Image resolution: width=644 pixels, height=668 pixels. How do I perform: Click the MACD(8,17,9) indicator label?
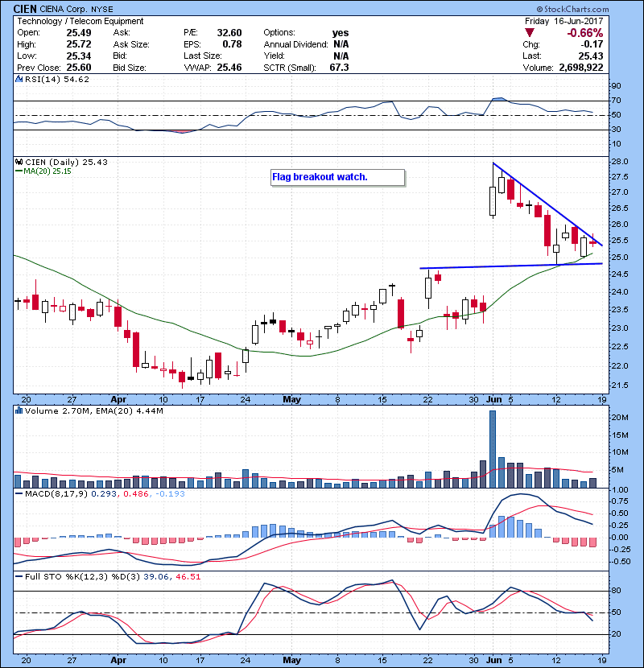tap(56, 494)
